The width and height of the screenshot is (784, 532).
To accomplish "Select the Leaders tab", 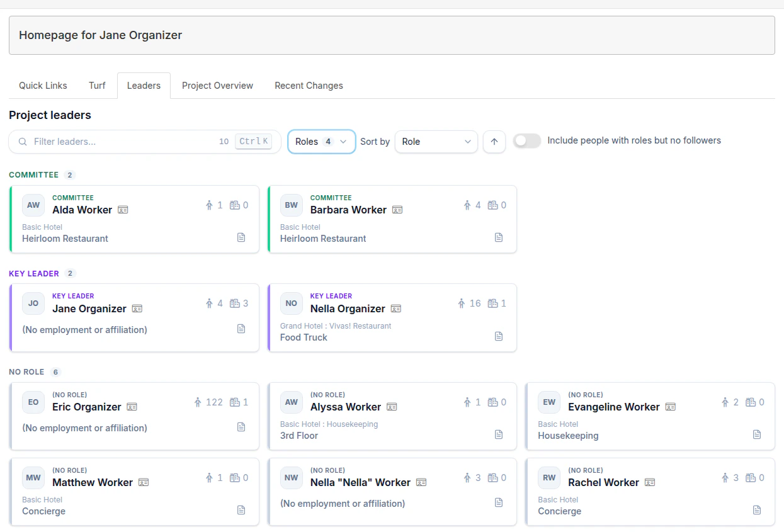I will tap(144, 86).
